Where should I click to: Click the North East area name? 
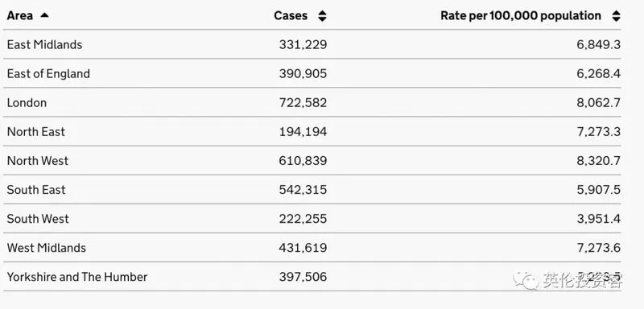click(x=36, y=132)
